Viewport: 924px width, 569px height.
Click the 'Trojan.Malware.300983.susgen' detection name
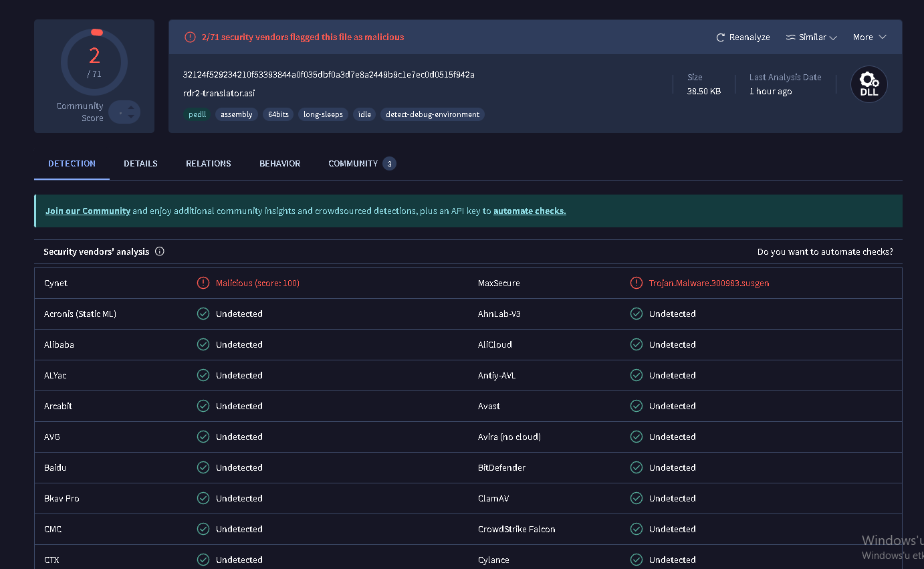709,283
